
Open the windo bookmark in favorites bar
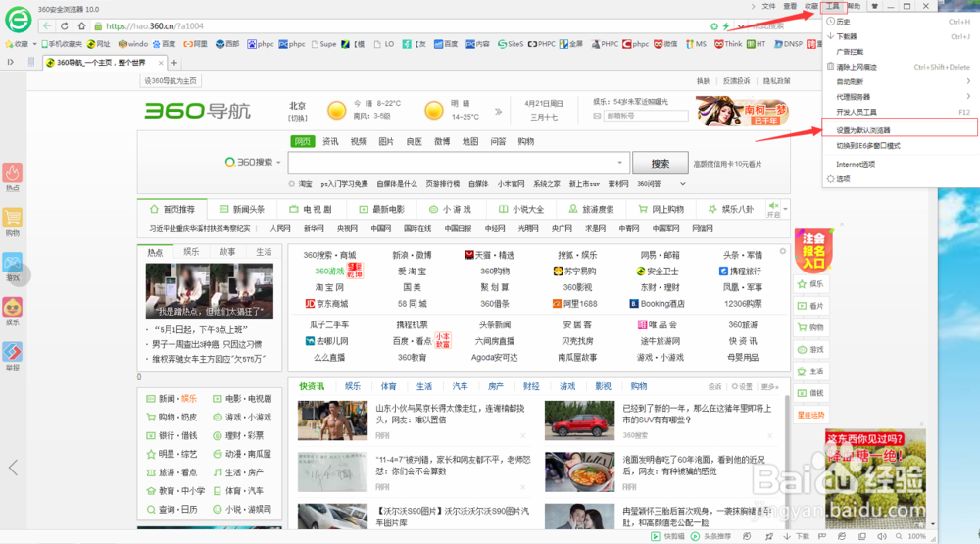pyautogui.click(x=133, y=44)
